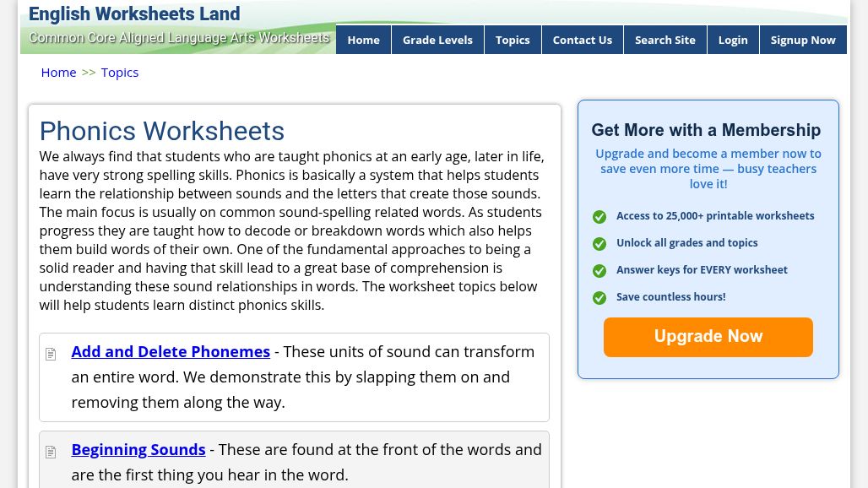Click the checkmark next to 25,000+ printable worksheets
The width and height of the screenshot is (868, 488).
[x=599, y=217]
